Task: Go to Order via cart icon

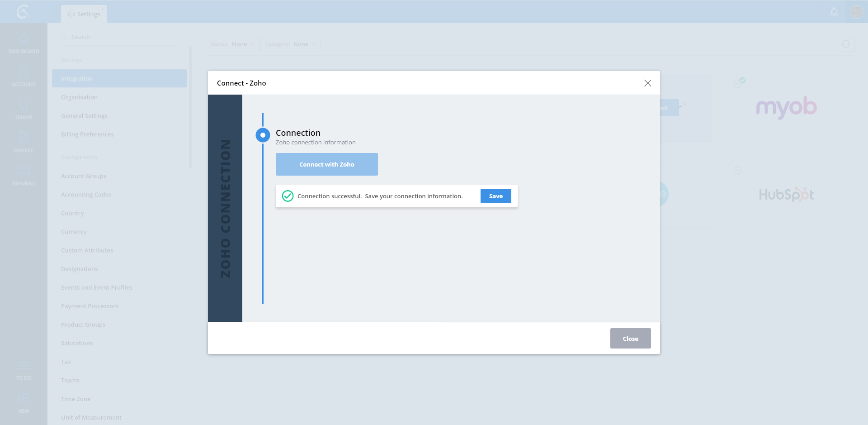Action: point(24,106)
